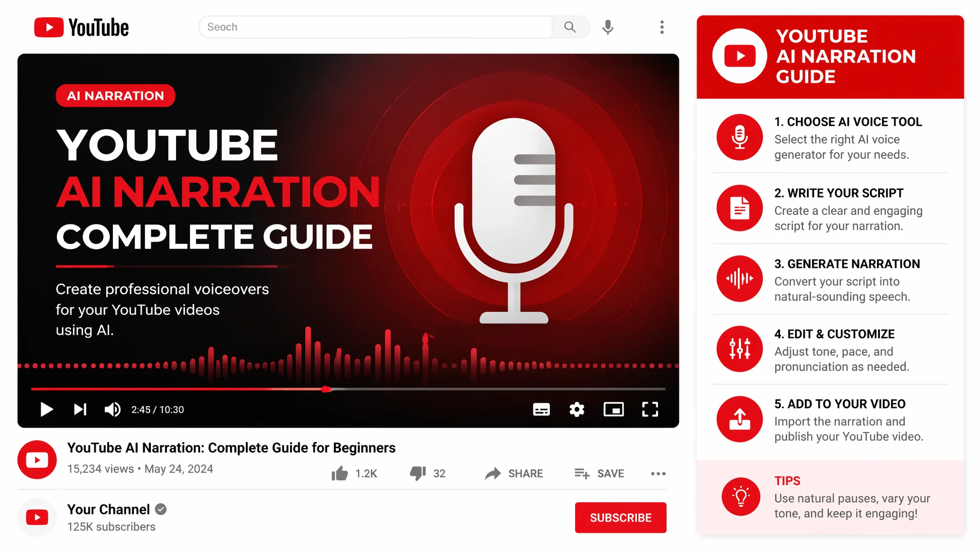Click '15,234 views • May 24, 2024' text
The width and height of the screenshot is (980, 551).
coord(140,469)
